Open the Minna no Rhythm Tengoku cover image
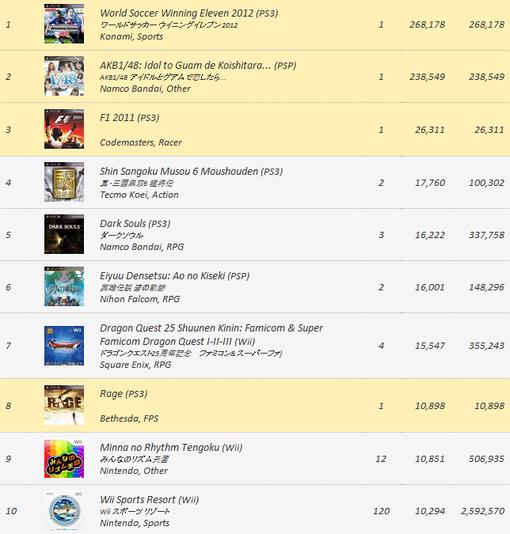Viewport: 510px width, 534px height. 64,459
